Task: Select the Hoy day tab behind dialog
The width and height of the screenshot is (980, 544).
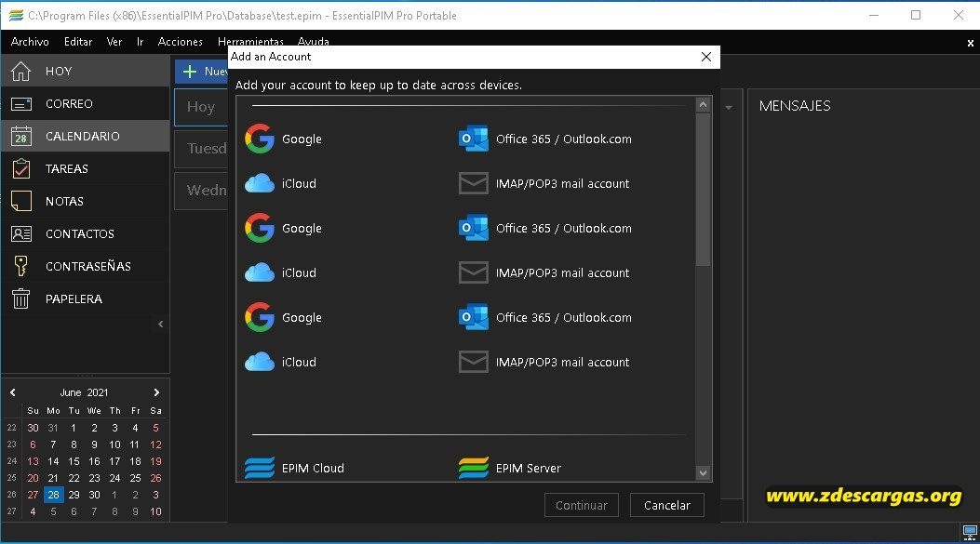Action: (x=201, y=107)
